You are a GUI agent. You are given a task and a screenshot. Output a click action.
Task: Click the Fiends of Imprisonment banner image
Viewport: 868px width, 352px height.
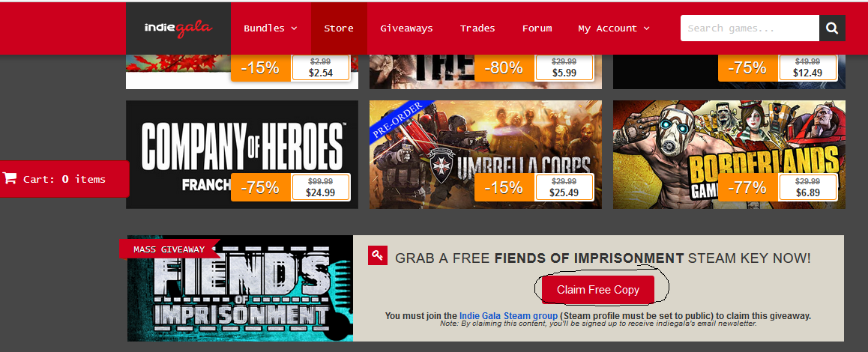241,288
